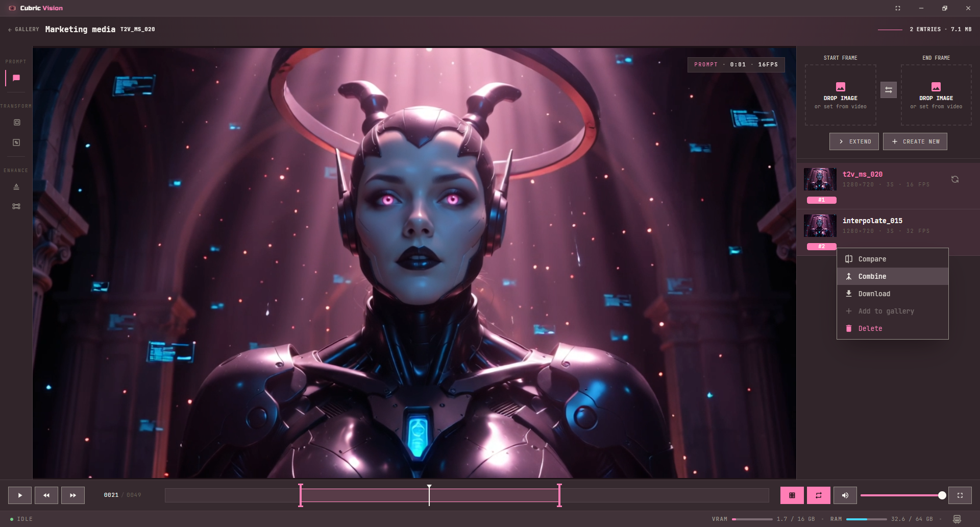Click the Create New button
The width and height of the screenshot is (980, 527).
915,141
